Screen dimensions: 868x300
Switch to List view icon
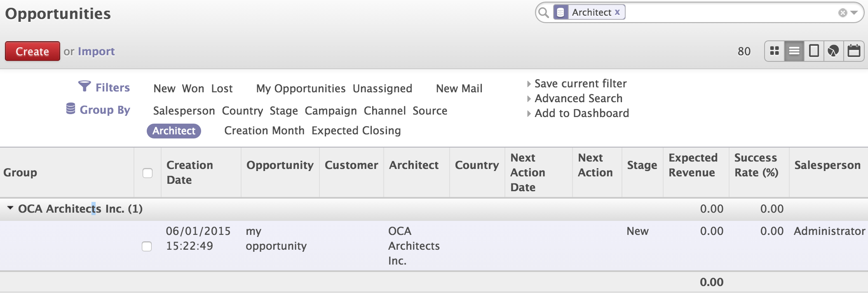(x=794, y=51)
